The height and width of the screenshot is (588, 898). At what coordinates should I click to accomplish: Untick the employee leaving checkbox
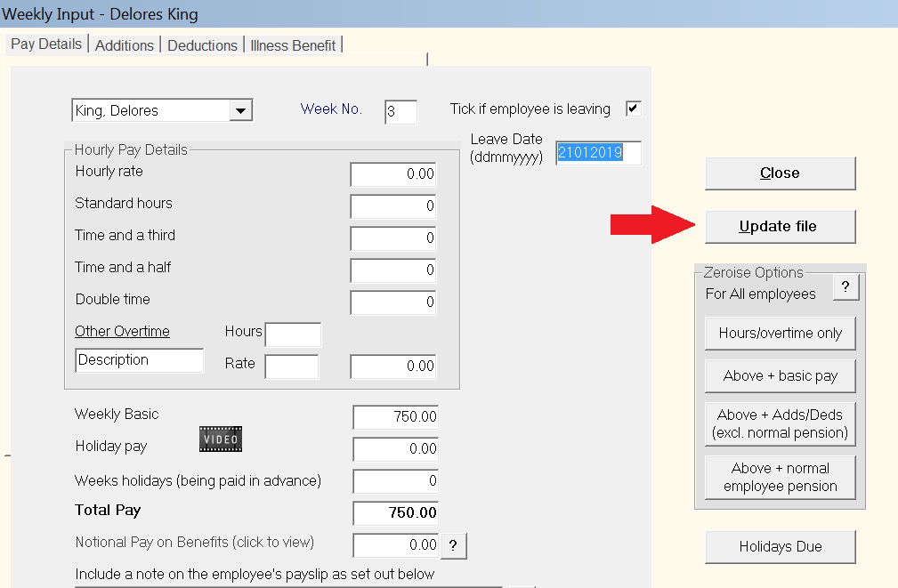(x=633, y=108)
